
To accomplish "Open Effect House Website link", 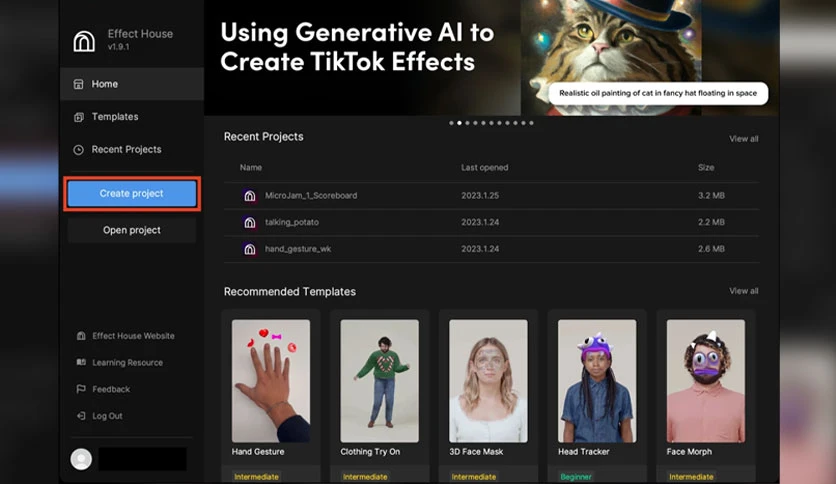I will [133, 336].
